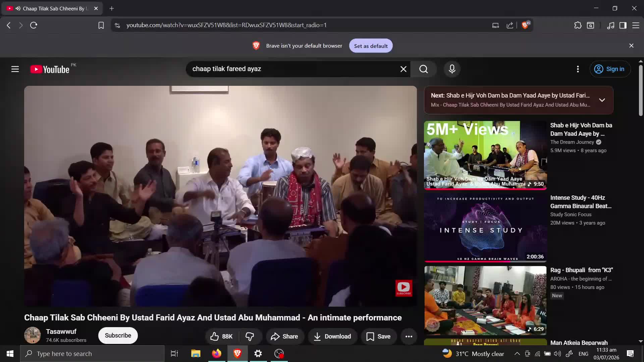Viewport: 644px width, 362px height.
Task: Expand the Next-up mix playlist panel
Action: tap(602, 100)
